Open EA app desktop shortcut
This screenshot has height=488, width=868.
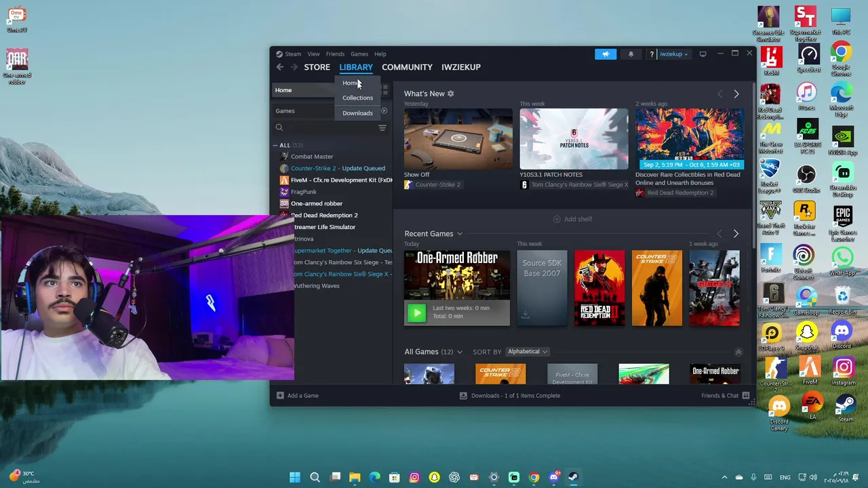click(812, 407)
